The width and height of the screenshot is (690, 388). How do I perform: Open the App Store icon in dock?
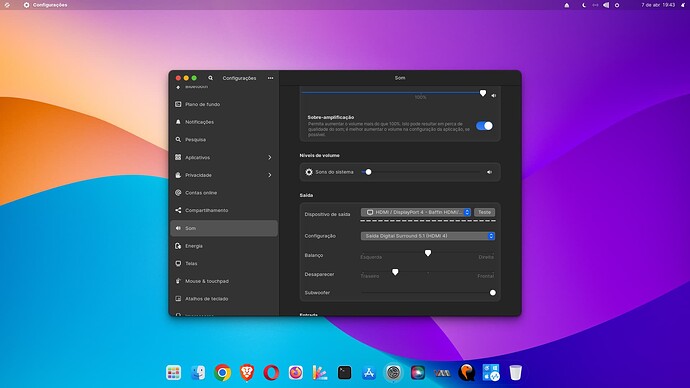tap(369, 373)
